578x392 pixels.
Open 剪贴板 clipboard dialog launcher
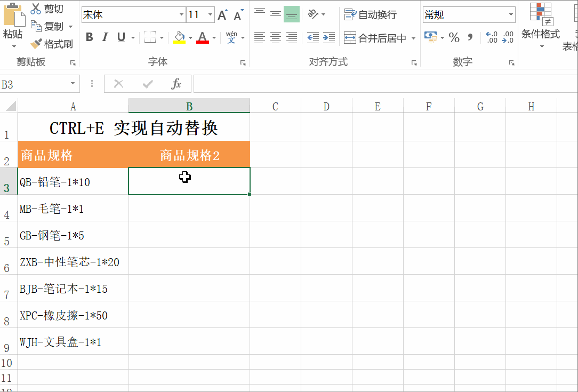tap(73, 63)
